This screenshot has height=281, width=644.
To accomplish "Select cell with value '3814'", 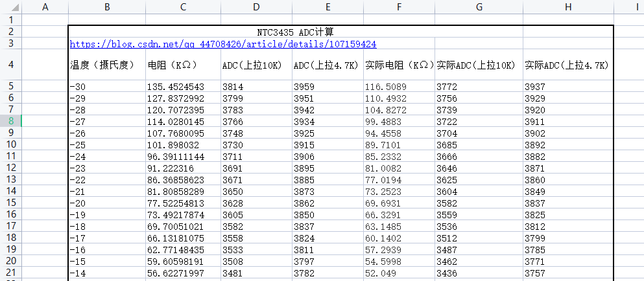I will pos(256,87).
